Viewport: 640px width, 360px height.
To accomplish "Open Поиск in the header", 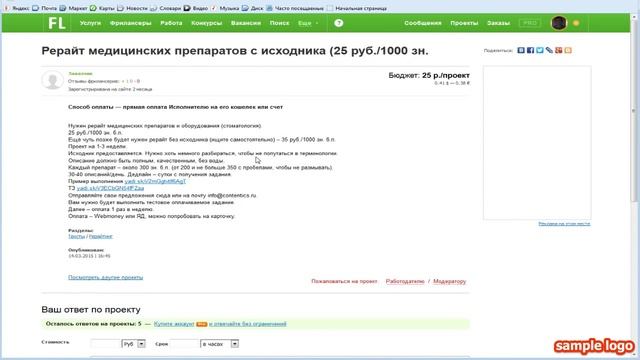I will click(x=280, y=23).
